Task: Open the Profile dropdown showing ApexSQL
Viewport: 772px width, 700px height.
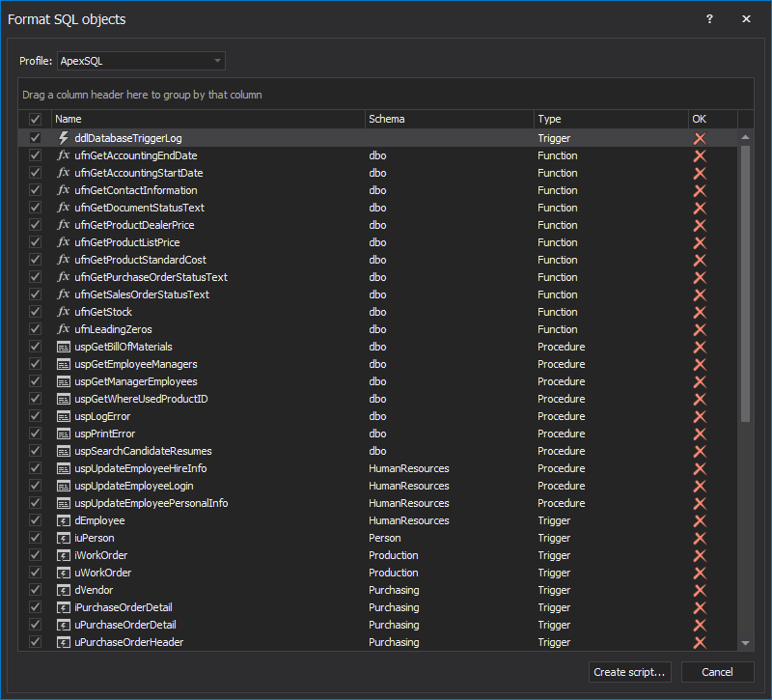Action: tap(141, 61)
